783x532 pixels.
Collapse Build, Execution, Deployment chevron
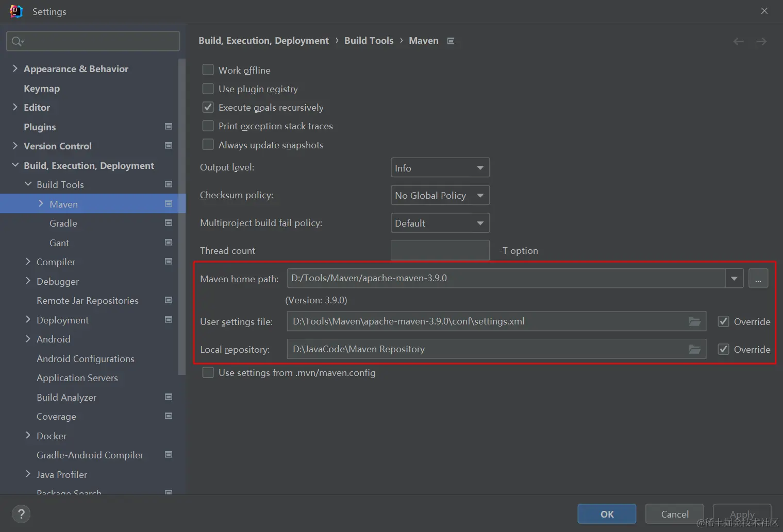15,165
